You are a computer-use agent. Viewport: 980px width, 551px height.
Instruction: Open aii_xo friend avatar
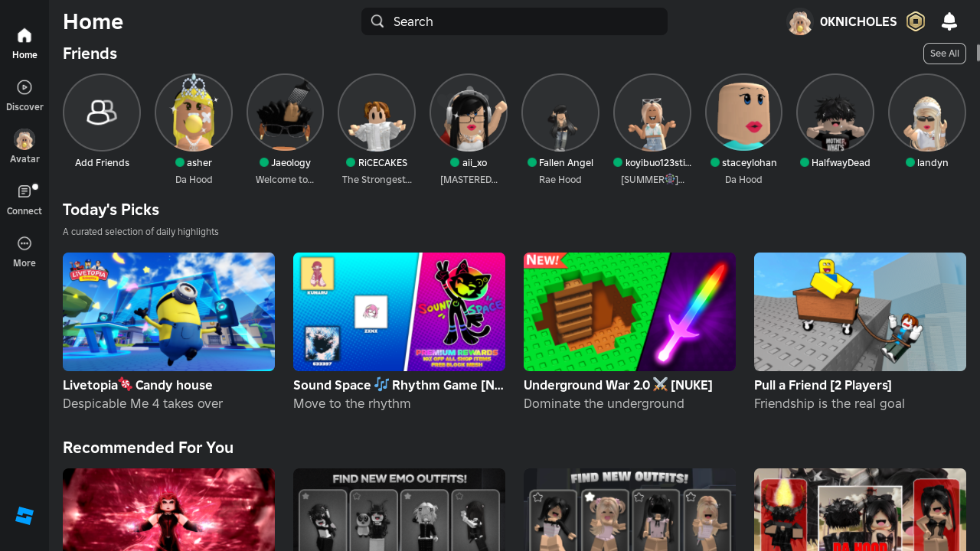(469, 112)
